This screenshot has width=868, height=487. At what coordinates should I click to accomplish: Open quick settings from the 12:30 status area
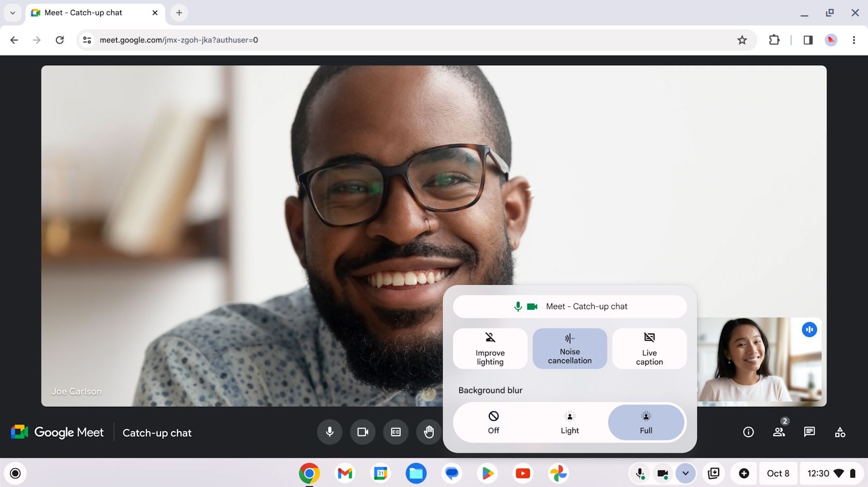click(819, 473)
